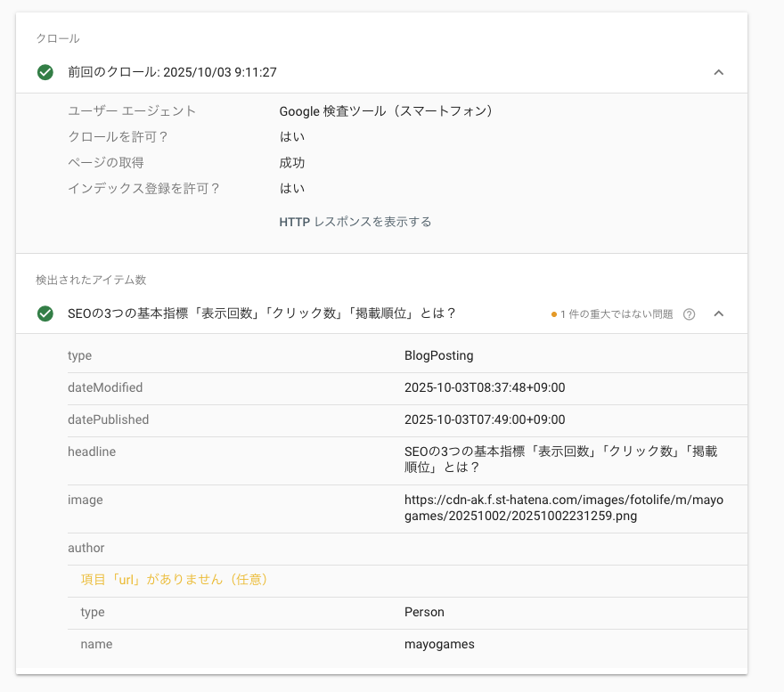Click the ユーザー エージェント label

[132, 111]
